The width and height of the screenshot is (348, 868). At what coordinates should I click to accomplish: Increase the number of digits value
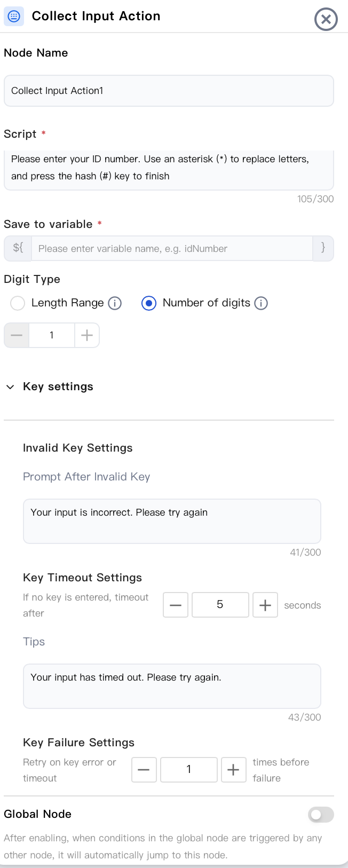(87, 335)
